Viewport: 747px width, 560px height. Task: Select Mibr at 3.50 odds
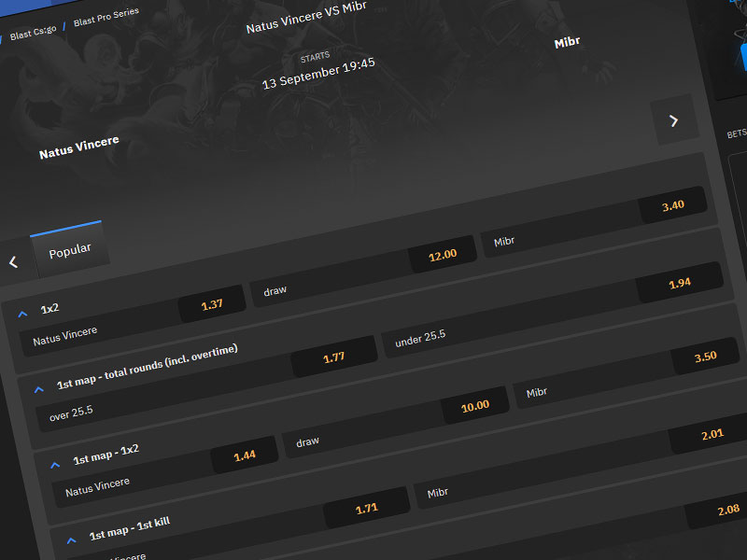pos(626,373)
